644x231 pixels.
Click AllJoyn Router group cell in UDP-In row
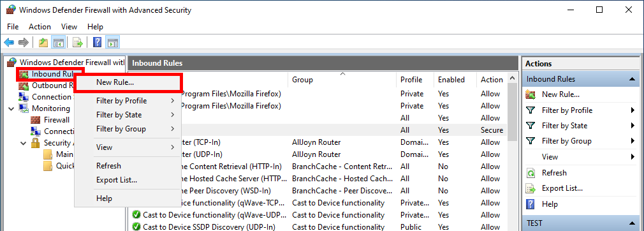316,154
